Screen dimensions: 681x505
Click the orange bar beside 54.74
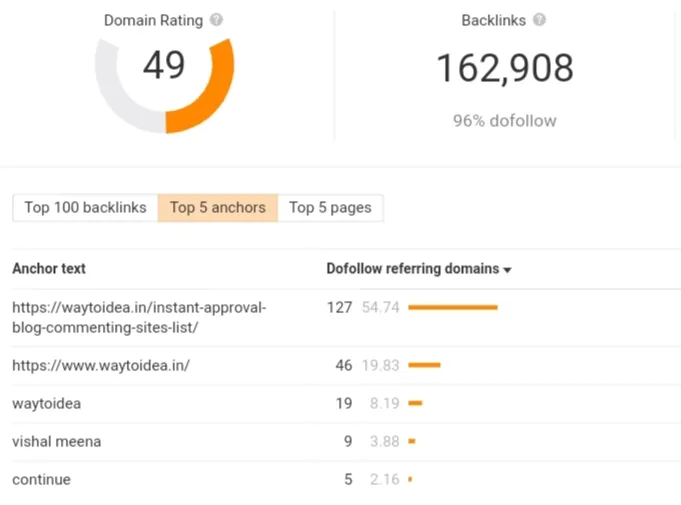(x=452, y=308)
